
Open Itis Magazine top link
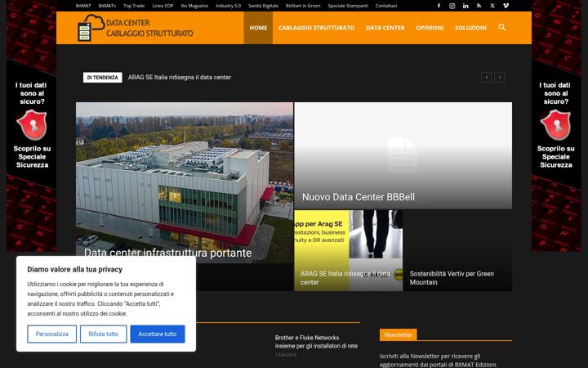click(x=194, y=6)
